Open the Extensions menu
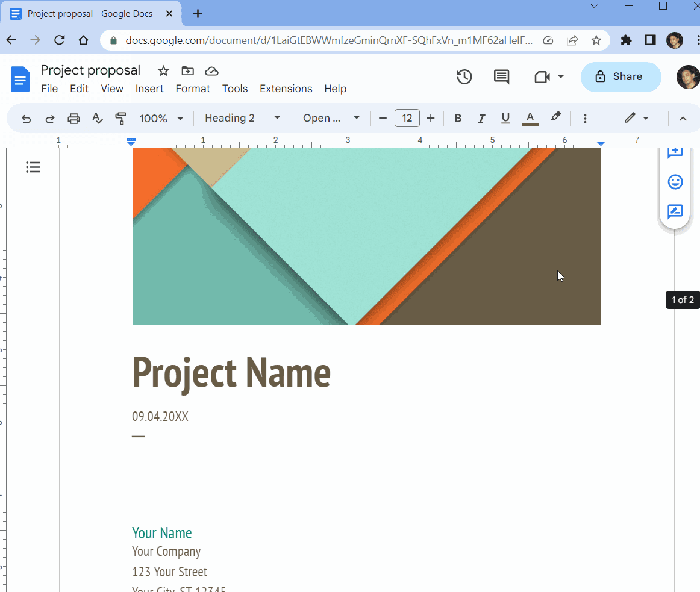The height and width of the screenshot is (592, 700). coord(286,89)
